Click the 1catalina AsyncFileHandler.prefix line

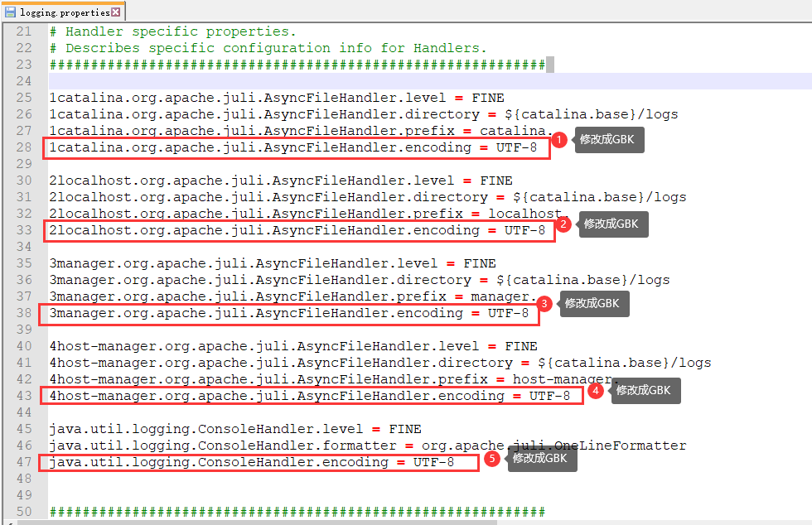302,131
